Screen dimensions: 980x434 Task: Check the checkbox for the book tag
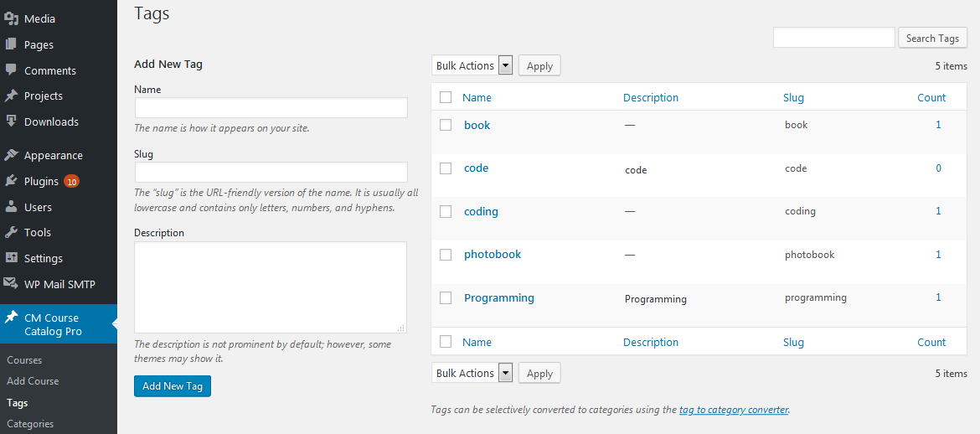[446, 125]
